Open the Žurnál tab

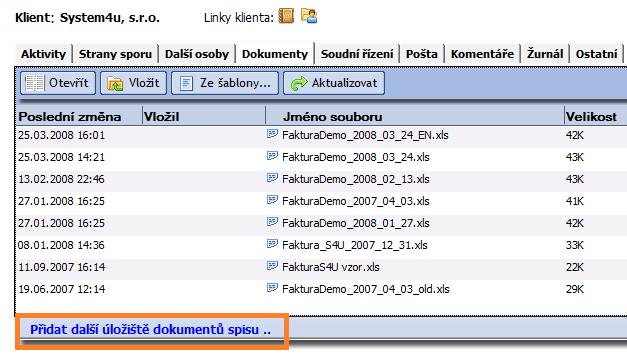coord(545,54)
